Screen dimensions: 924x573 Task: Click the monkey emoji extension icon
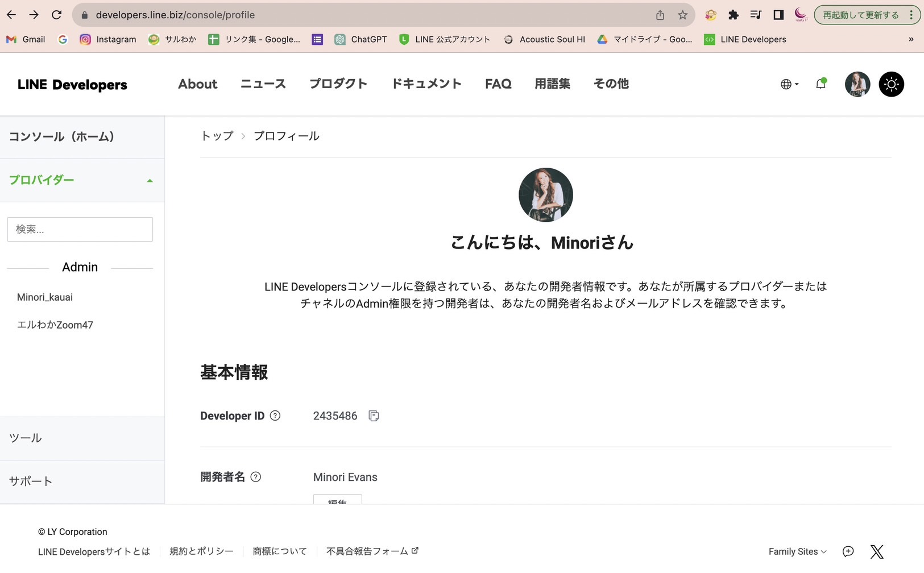click(711, 15)
